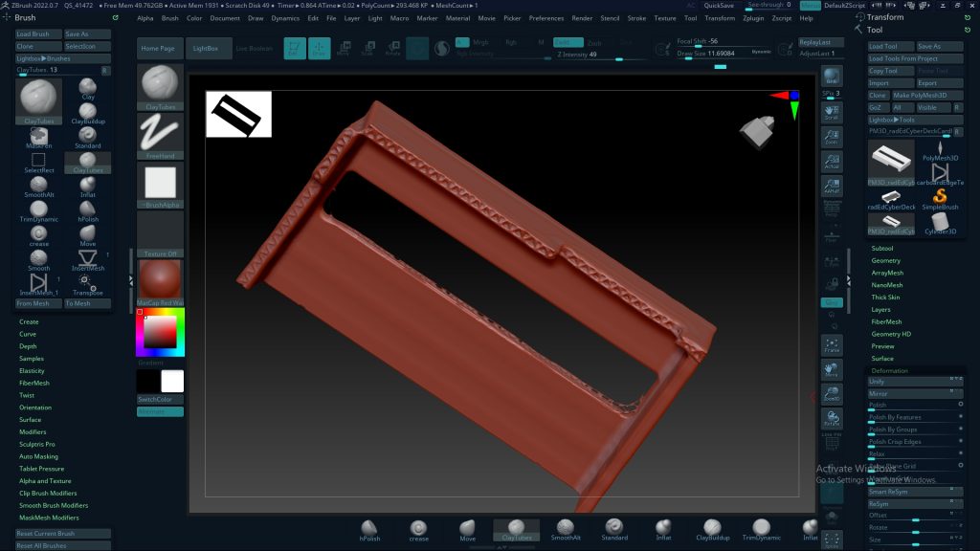Collapse the Deformation section
Screen dimensions: 980x551
889,370
